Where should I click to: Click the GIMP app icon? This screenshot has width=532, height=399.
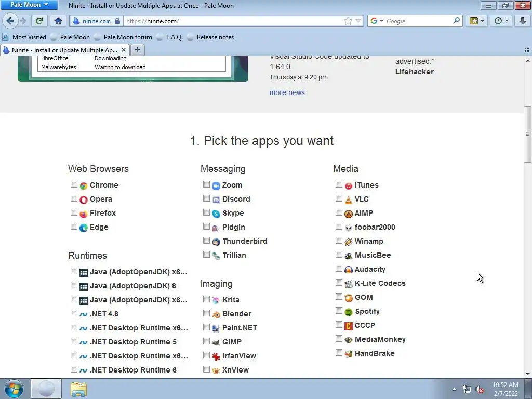pos(216,342)
